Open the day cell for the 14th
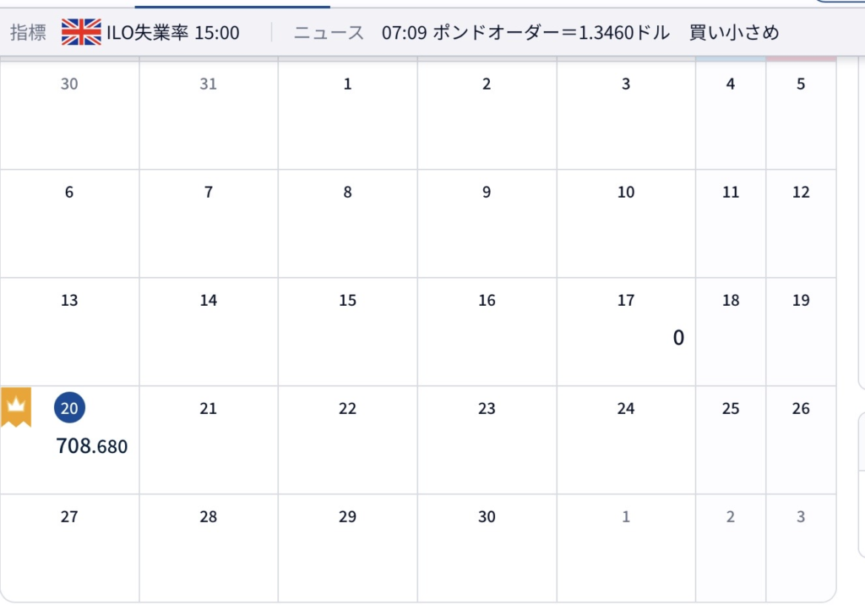The image size is (865, 616). [x=209, y=330]
